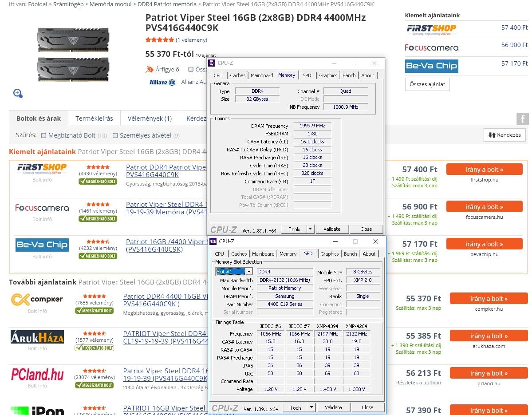Viewport: 532px width, 415px height.
Task: Open the Mainboard tab in upper CPU-Z window
Action: [262, 75]
